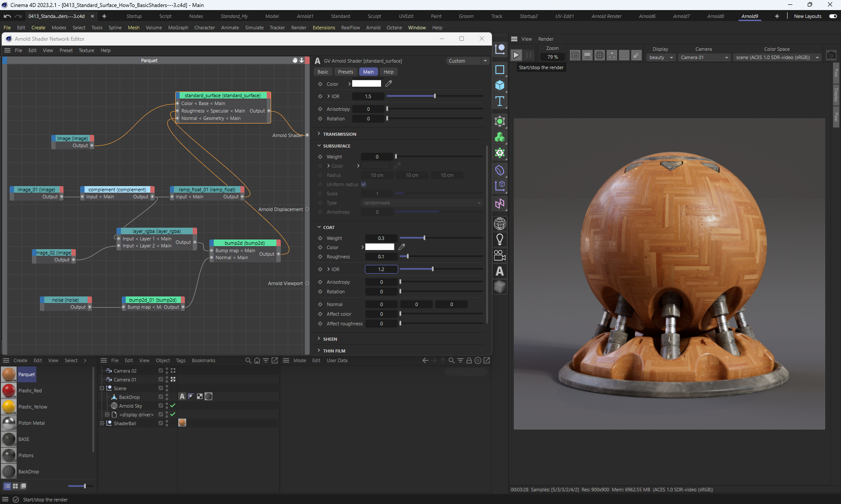
Task: Click the Light bulb tool icon
Action: point(500,239)
